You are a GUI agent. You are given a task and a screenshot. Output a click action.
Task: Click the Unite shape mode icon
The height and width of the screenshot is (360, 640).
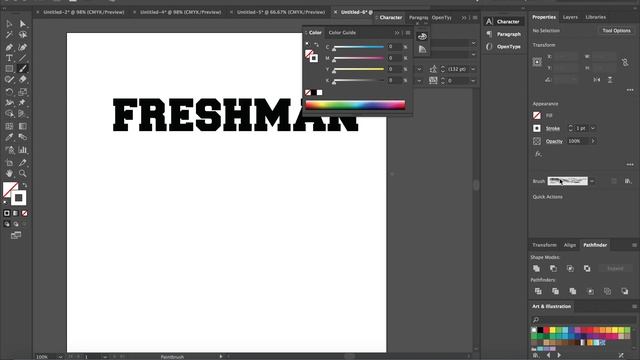536,269
